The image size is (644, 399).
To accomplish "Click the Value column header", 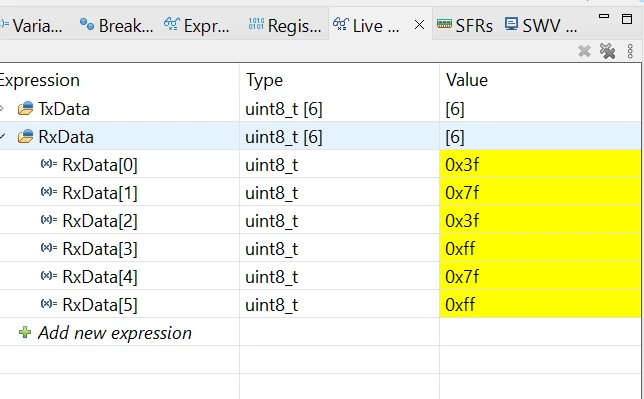I will [x=467, y=80].
